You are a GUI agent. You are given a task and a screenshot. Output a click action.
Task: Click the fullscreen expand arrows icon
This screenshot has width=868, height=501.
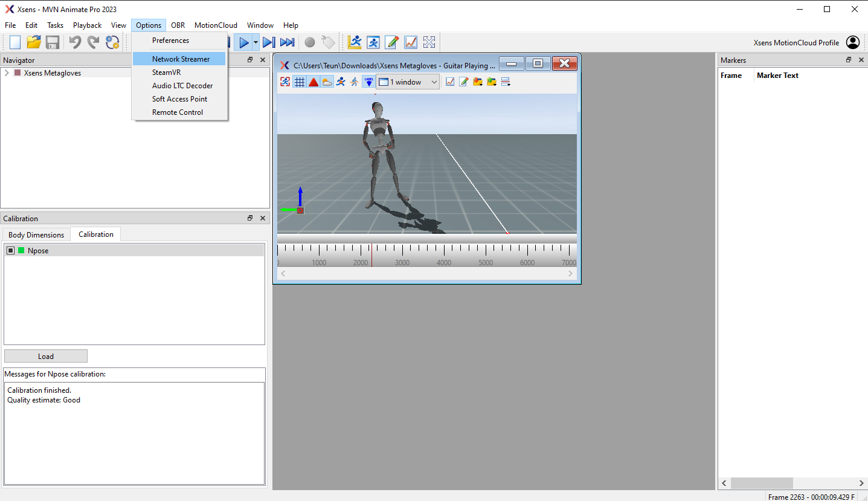point(429,42)
